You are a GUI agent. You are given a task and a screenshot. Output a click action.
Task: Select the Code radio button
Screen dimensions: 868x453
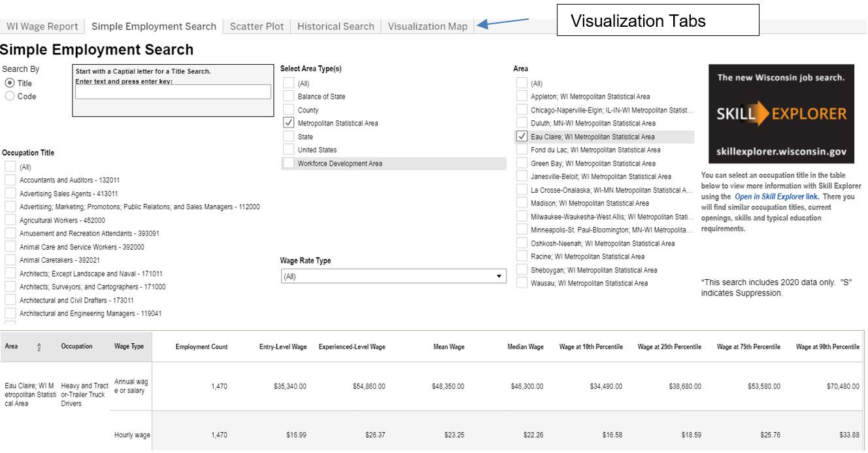coord(10,96)
